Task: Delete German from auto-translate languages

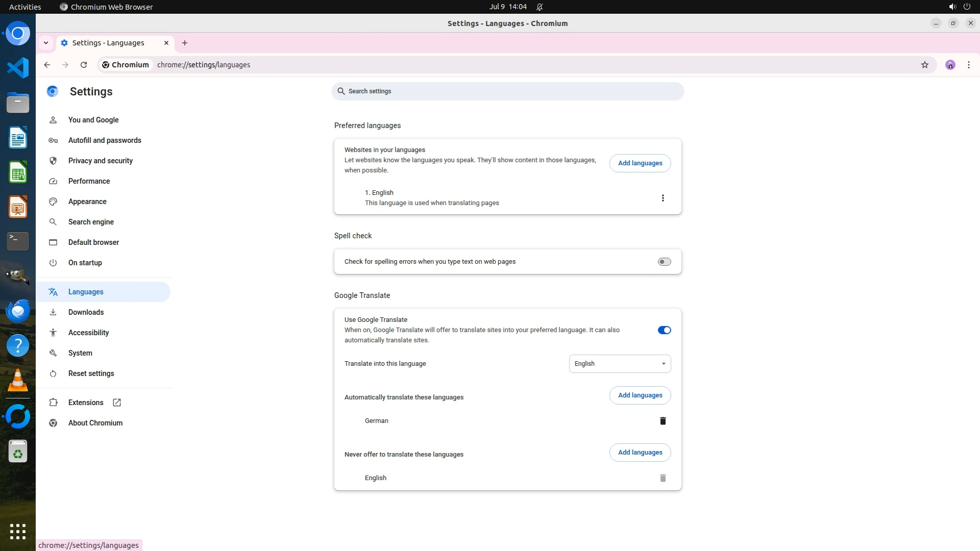Action: coord(663,421)
